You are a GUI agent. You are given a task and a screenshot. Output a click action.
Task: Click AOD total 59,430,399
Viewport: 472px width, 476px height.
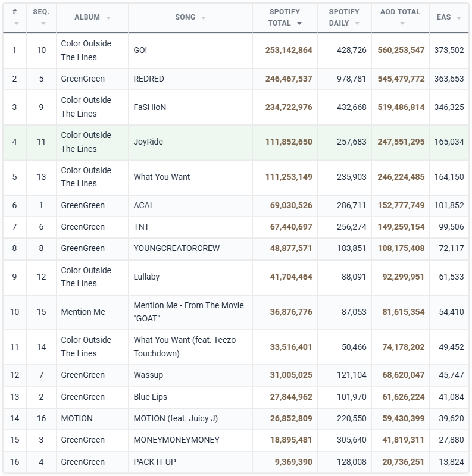point(404,418)
